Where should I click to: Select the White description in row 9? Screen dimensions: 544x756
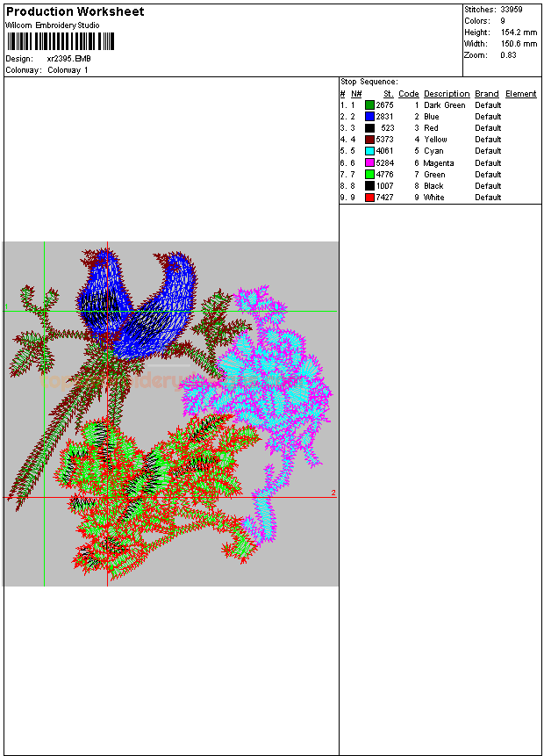(433, 198)
